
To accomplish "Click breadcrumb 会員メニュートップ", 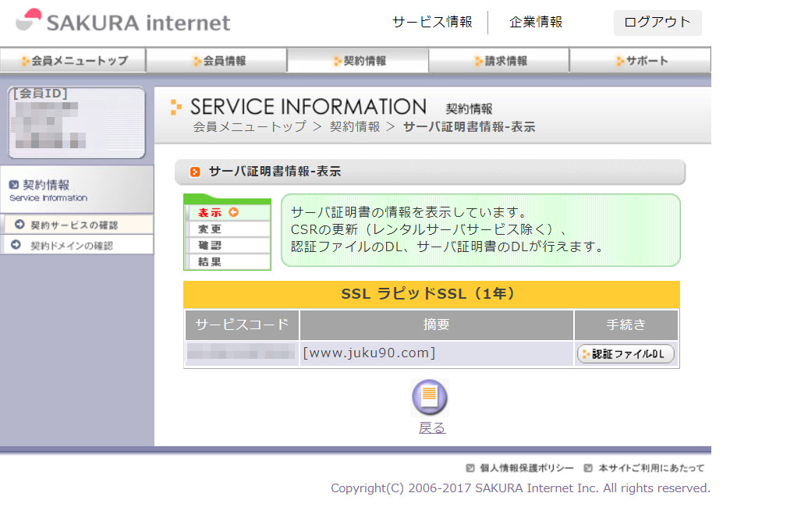I will click(x=250, y=126).
